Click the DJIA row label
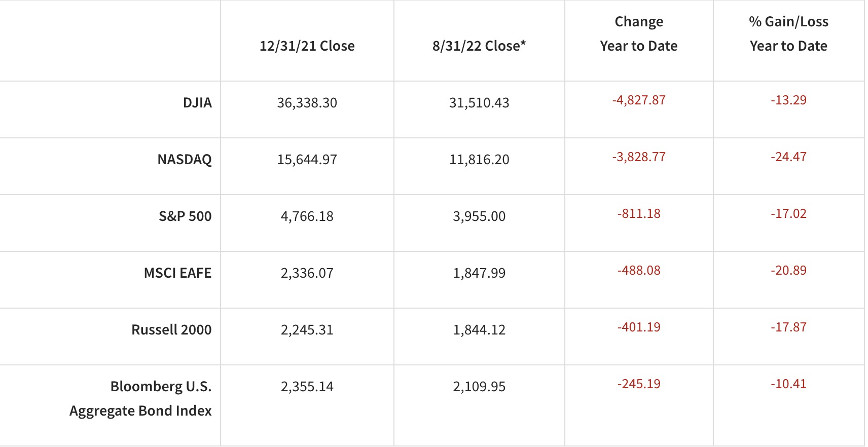Viewport: 868px width, 447px height. (x=197, y=103)
